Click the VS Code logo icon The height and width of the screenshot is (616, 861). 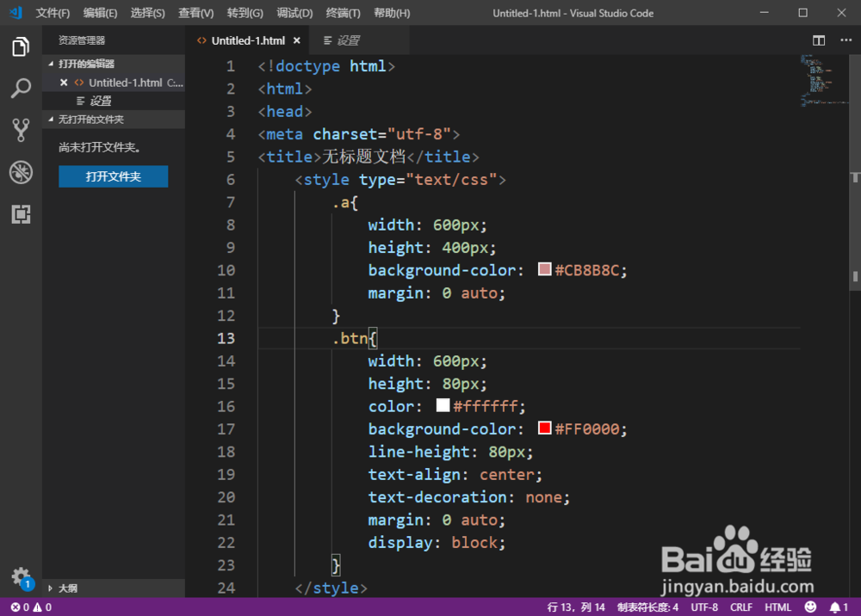15,13
